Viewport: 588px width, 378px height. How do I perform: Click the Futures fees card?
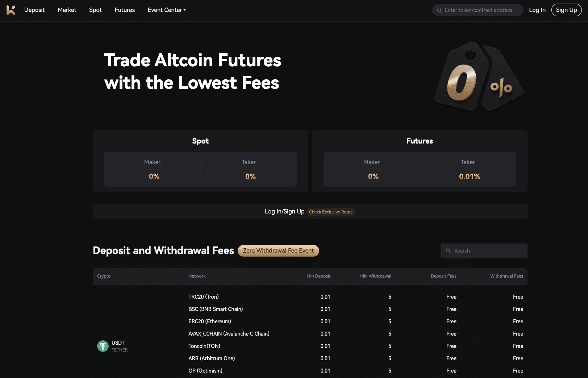pyautogui.click(x=419, y=161)
